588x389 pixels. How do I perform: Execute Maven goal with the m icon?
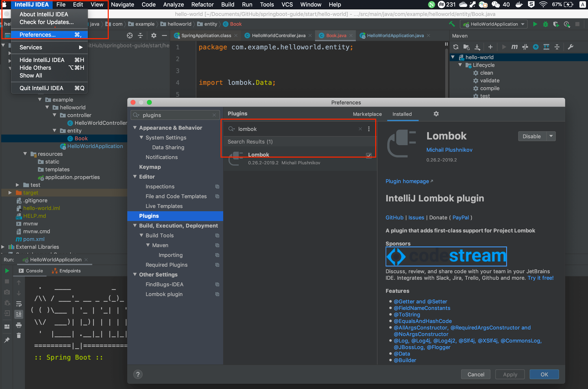pos(514,47)
